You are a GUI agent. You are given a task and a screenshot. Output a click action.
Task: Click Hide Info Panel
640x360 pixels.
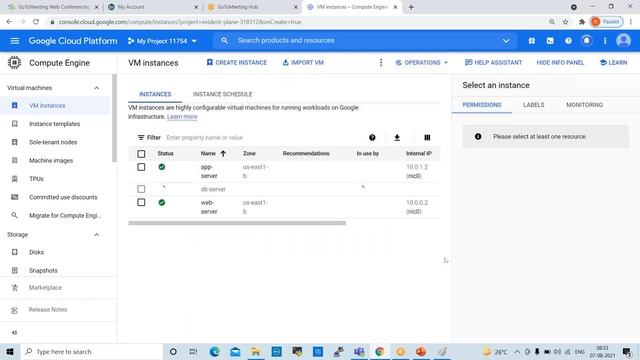click(x=560, y=62)
